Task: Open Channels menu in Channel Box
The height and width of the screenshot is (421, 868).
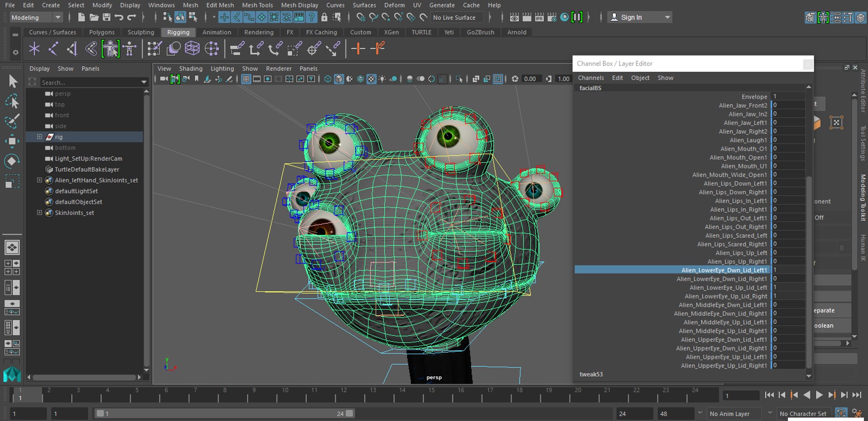Action: click(x=590, y=78)
